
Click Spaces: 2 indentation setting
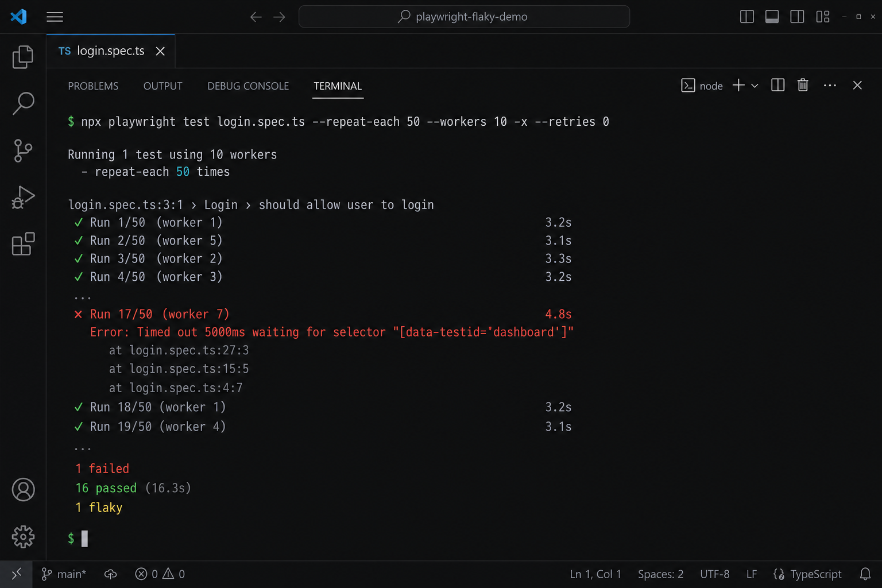[660, 574]
